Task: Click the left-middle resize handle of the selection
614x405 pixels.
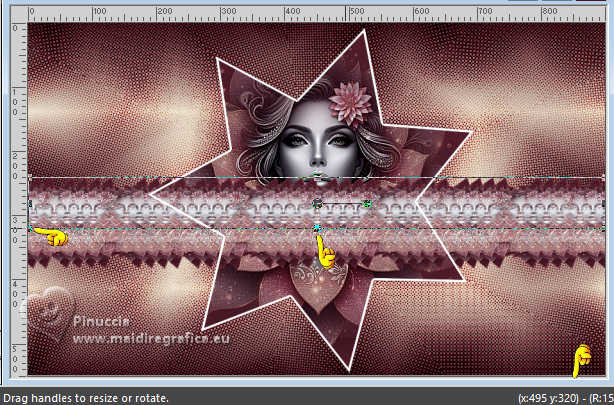Action: (x=30, y=203)
